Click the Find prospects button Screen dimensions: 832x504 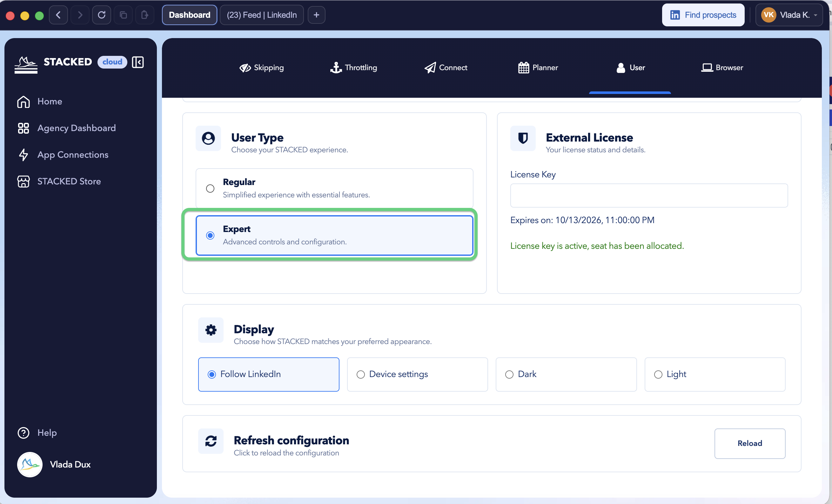[x=703, y=15]
